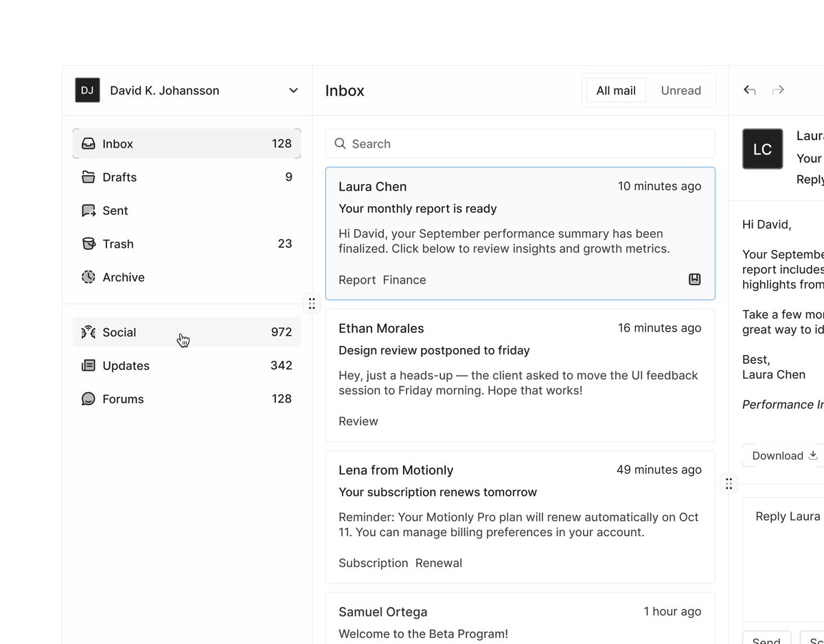Viewport: 824px width, 644px height.
Task: Select the Forums category
Action: pyautogui.click(x=187, y=399)
